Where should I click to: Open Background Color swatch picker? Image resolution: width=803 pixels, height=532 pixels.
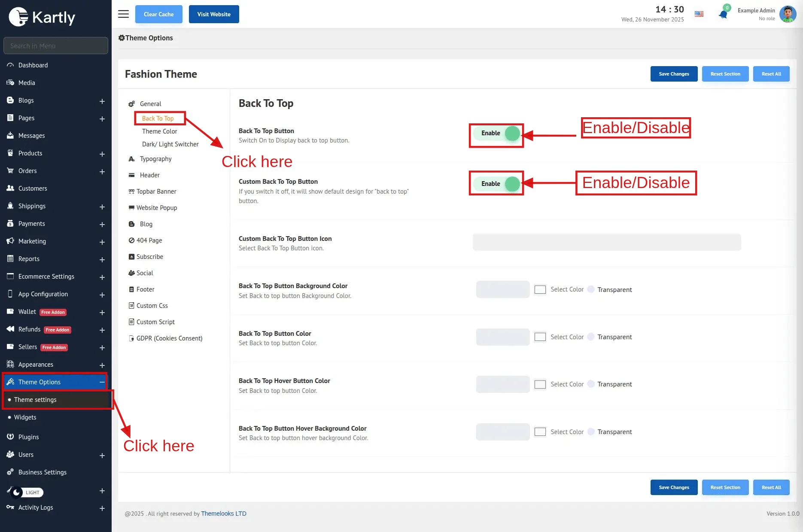tap(540, 290)
